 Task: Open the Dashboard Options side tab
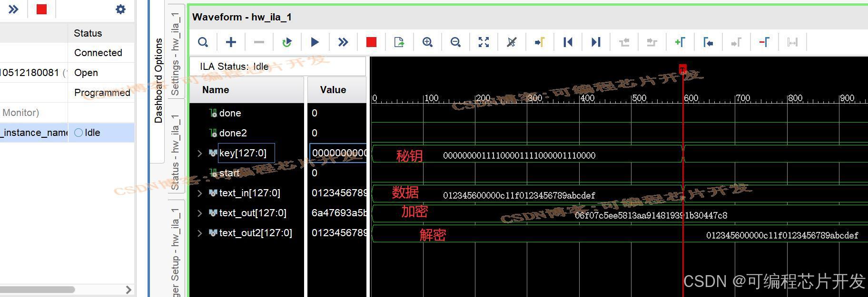(158, 81)
